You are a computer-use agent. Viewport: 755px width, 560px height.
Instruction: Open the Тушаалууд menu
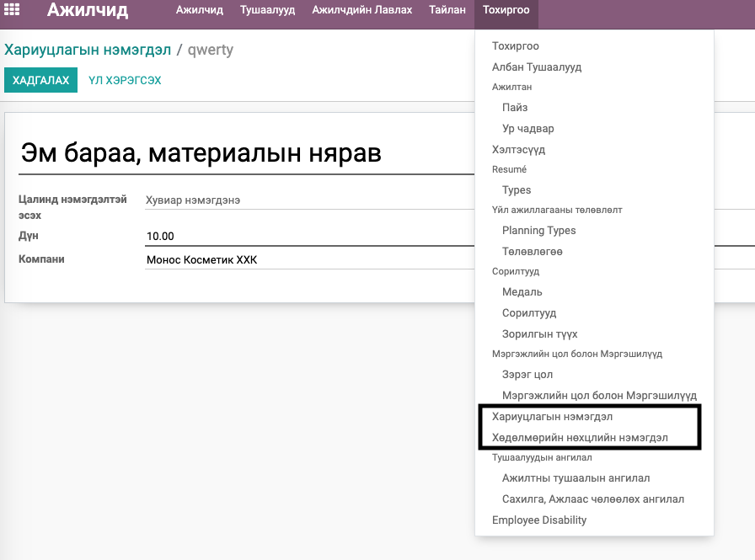coord(268,9)
